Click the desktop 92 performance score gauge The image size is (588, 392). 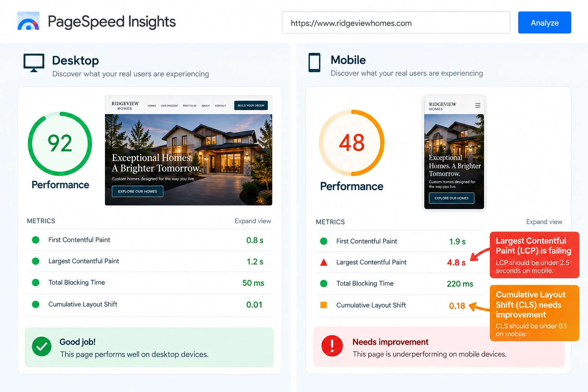60,144
